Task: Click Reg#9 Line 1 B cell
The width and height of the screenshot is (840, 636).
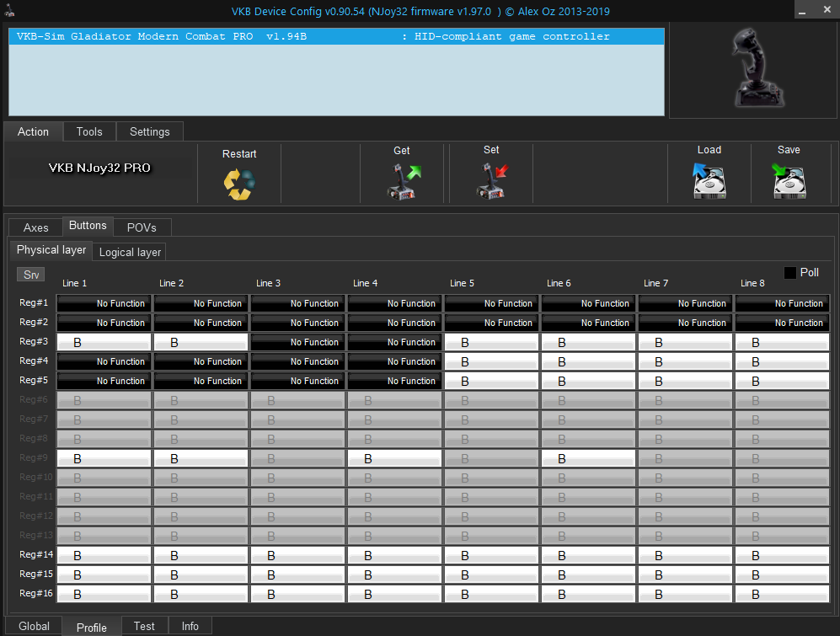Action: pos(104,458)
